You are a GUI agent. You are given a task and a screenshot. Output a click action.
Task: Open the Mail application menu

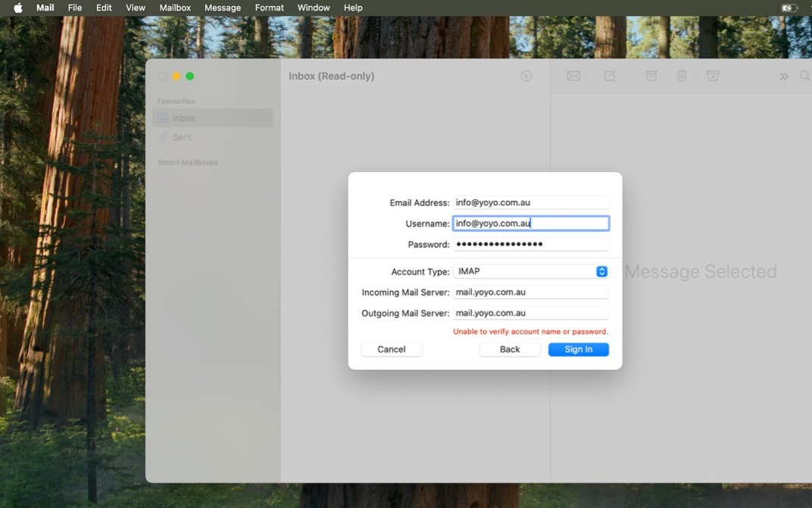(45, 8)
